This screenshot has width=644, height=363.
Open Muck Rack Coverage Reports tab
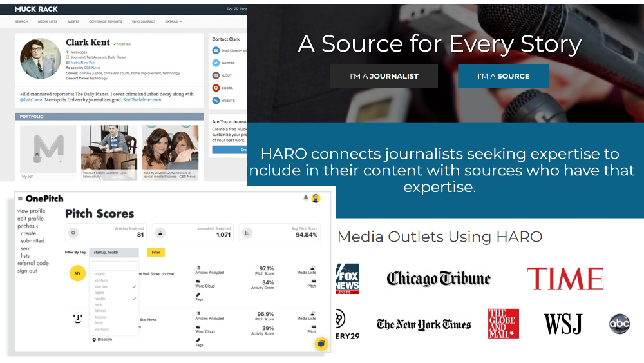[x=106, y=21]
